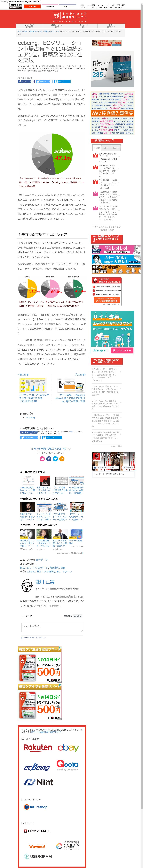Click the orange RSS feed circle icon
Screen dimensions: 143x868
(62, 459)
